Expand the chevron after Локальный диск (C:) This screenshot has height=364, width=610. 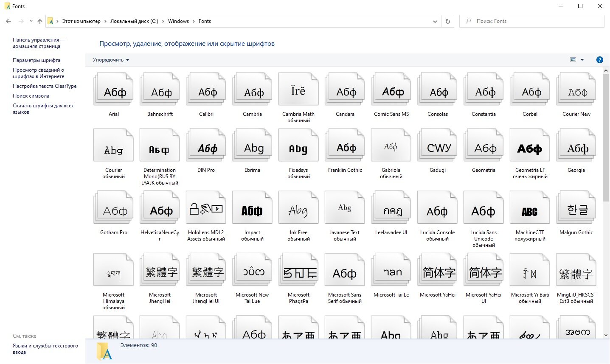tap(163, 21)
